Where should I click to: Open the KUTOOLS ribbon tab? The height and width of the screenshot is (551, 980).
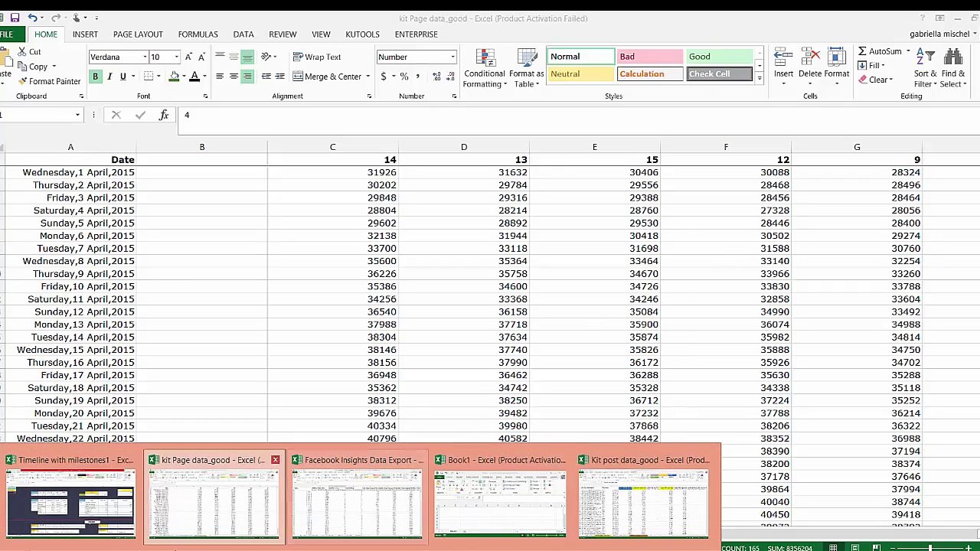(362, 34)
